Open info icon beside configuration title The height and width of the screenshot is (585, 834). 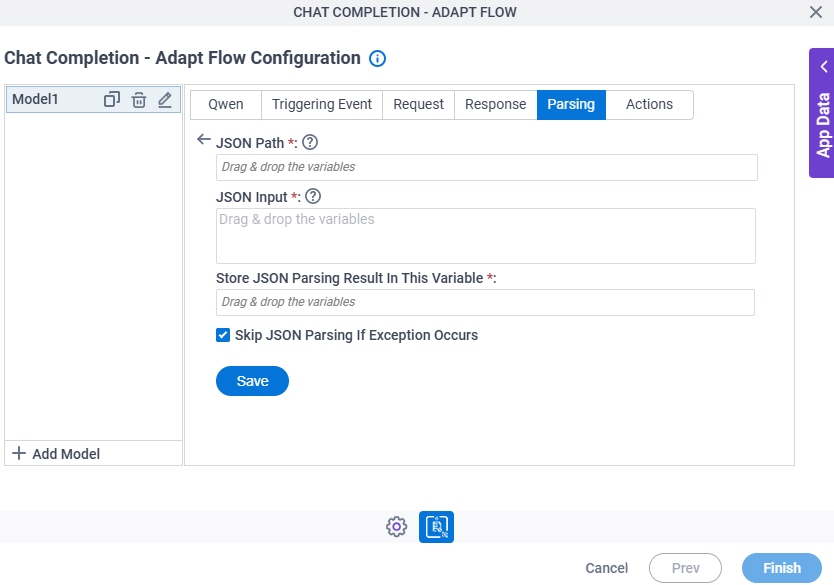(377, 58)
